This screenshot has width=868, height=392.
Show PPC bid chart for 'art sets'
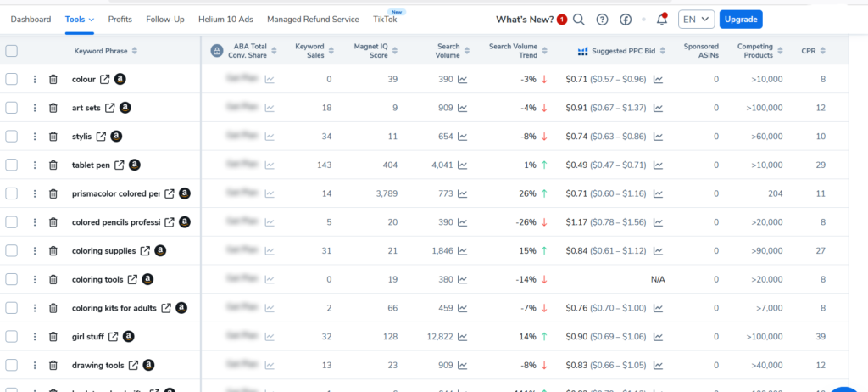658,108
